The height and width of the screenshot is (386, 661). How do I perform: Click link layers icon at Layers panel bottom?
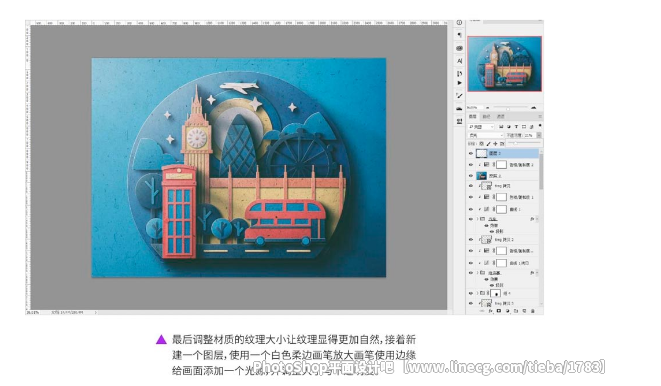point(482,311)
